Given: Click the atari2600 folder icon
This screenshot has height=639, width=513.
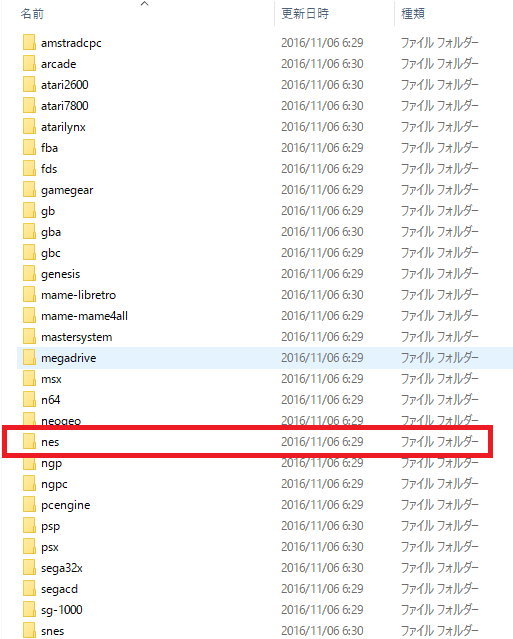Looking at the screenshot, I should point(29,85).
